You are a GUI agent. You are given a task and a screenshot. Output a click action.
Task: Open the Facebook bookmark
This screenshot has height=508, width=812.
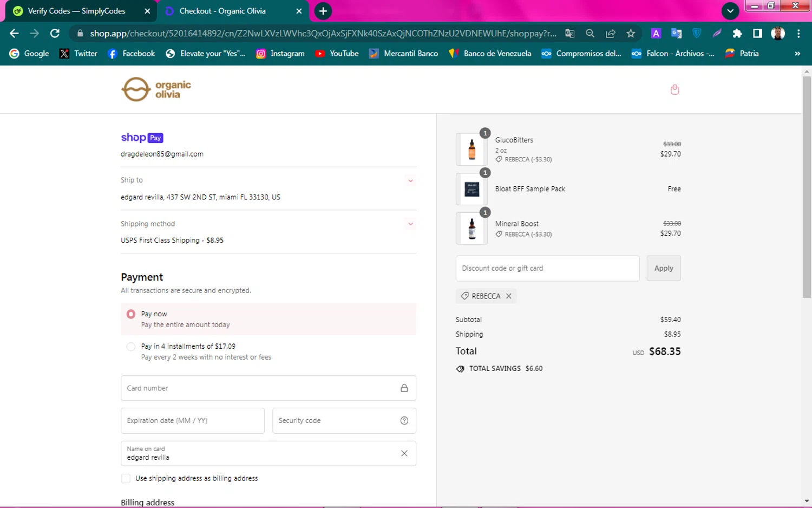coord(131,54)
